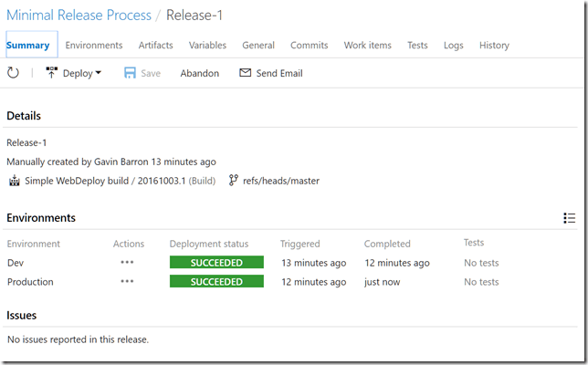The height and width of the screenshot is (365, 588).
Task: Open the Artifacts tab
Action: (155, 46)
